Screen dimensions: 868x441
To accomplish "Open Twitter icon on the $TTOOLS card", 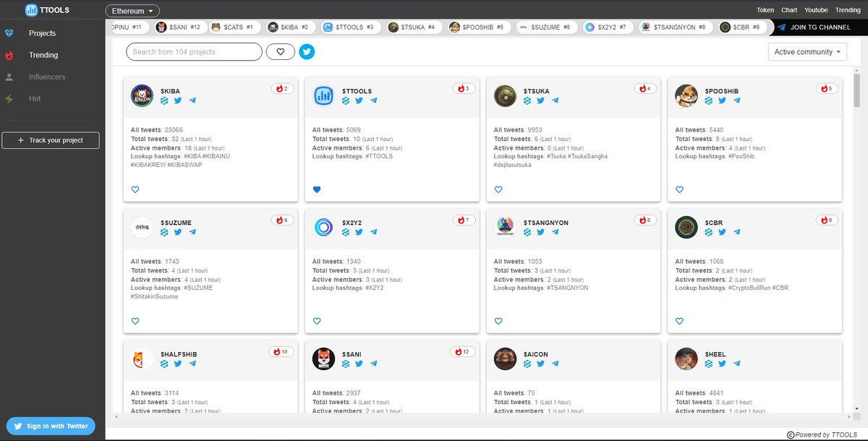I will (x=359, y=100).
